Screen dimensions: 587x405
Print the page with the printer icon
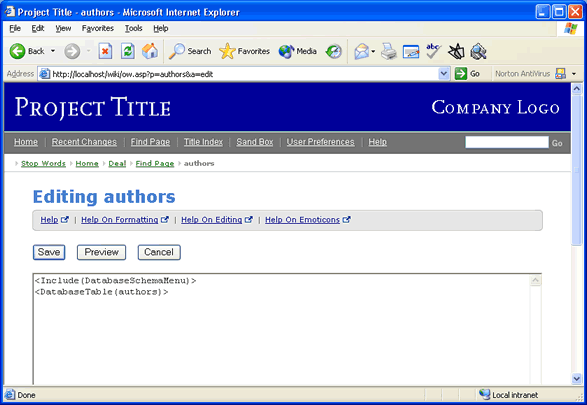coord(389,51)
